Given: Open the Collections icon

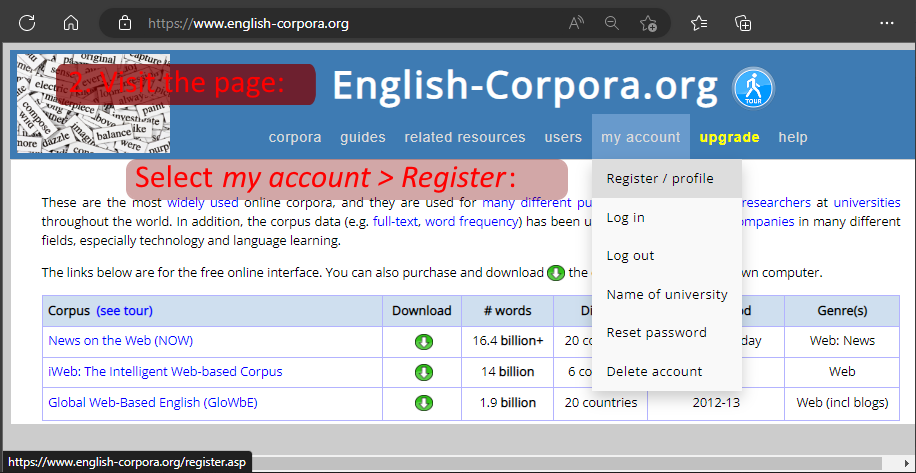Looking at the screenshot, I should coord(743,23).
